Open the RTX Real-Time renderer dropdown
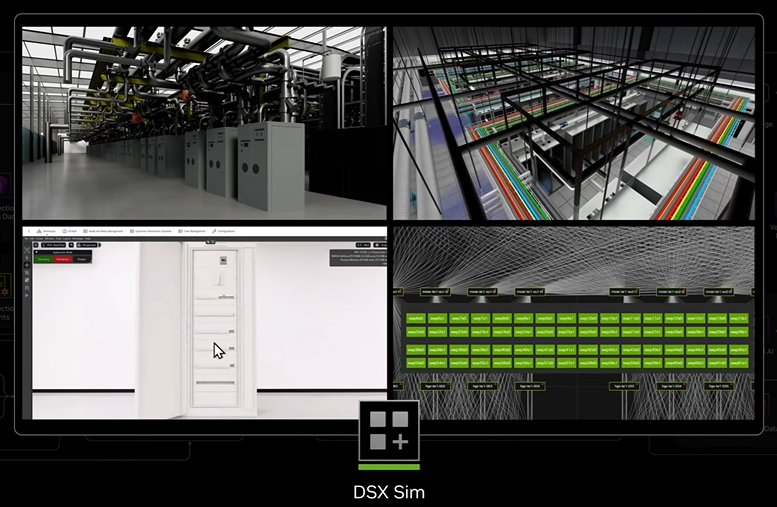This screenshot has width=777, height=507. [x=54, y=244]
